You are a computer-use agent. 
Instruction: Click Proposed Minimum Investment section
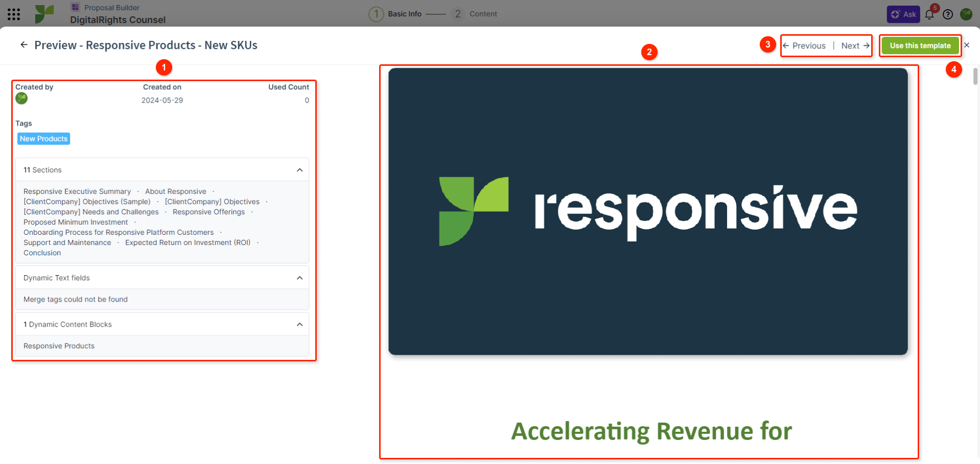pyautogui.click(x=76, y=222)
